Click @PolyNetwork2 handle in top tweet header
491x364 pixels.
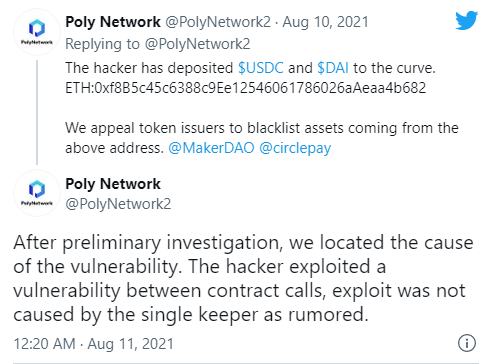[x=218, y=22]
